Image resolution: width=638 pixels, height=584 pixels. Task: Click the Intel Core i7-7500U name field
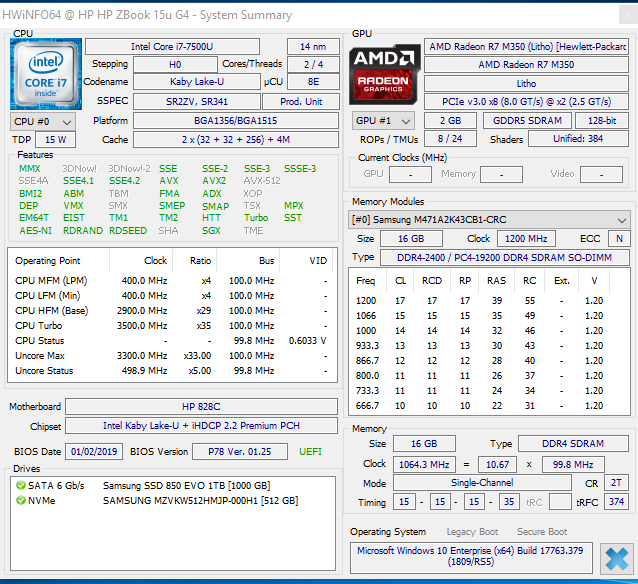[x=172, y=46]
